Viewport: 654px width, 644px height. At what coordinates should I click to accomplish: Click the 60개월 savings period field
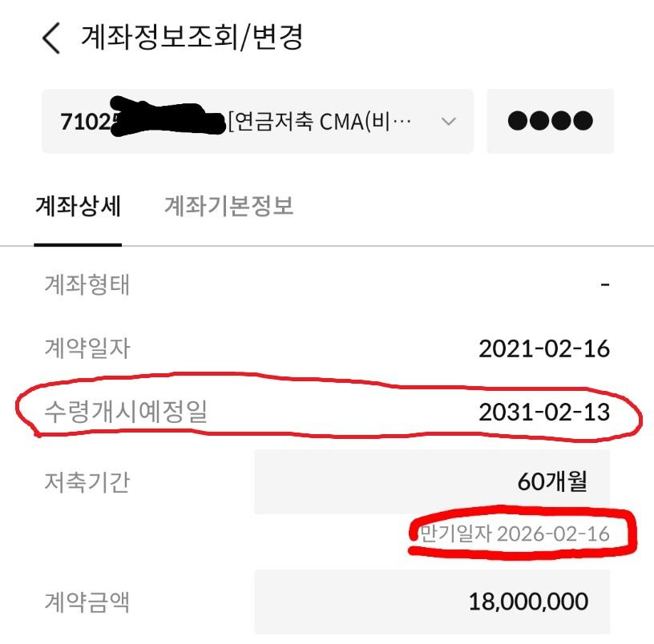coord(433,482)
